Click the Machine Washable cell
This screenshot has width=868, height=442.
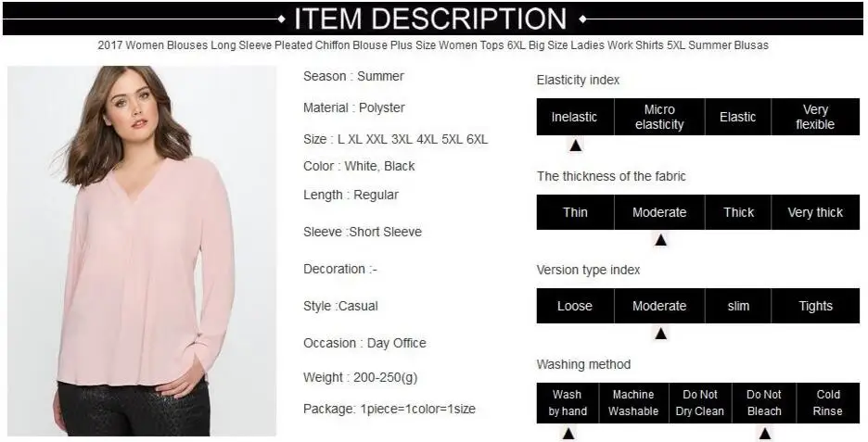pyautogui.click(x=633, y=403)
